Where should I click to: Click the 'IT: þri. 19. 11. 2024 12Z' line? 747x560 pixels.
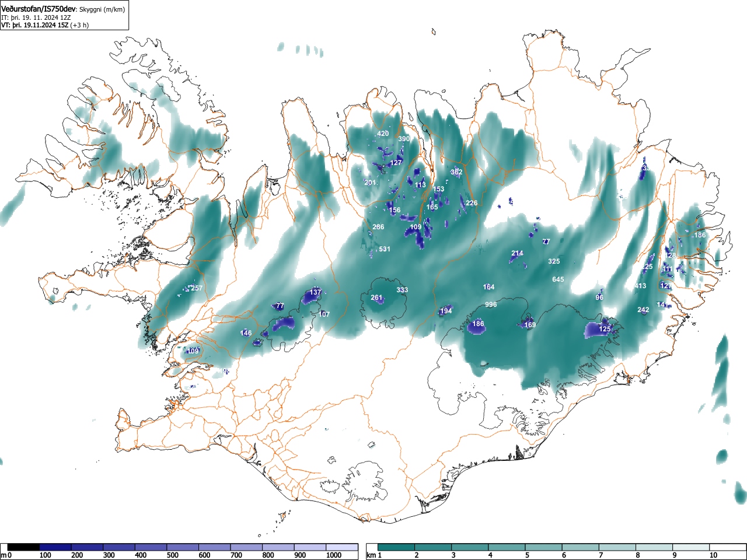[x=36, y=17]
